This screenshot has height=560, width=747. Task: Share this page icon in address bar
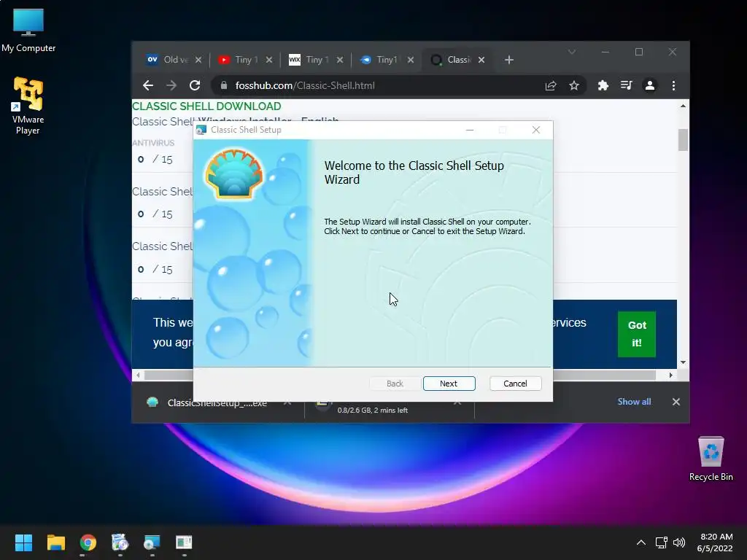point(551,85)
